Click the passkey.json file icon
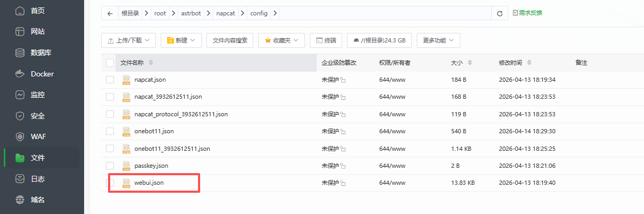 (127, 166)
